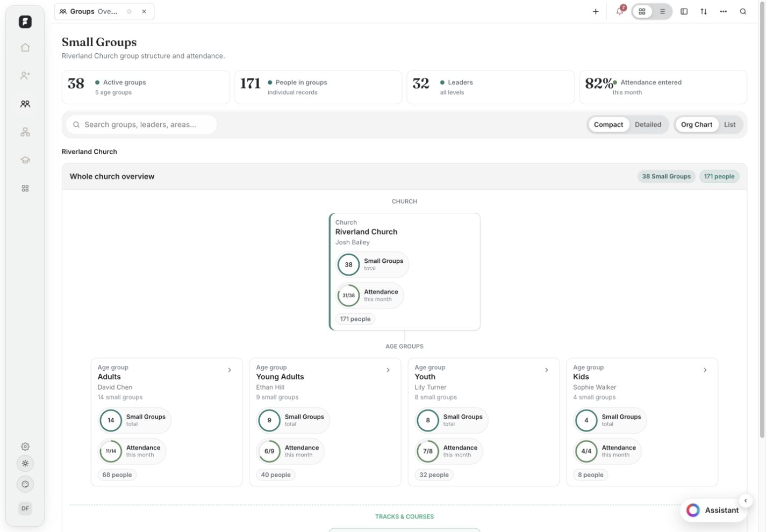Open the Groups people icon in sidebar
This screenshot has height=532, width=766.
[x=25, y=104]
